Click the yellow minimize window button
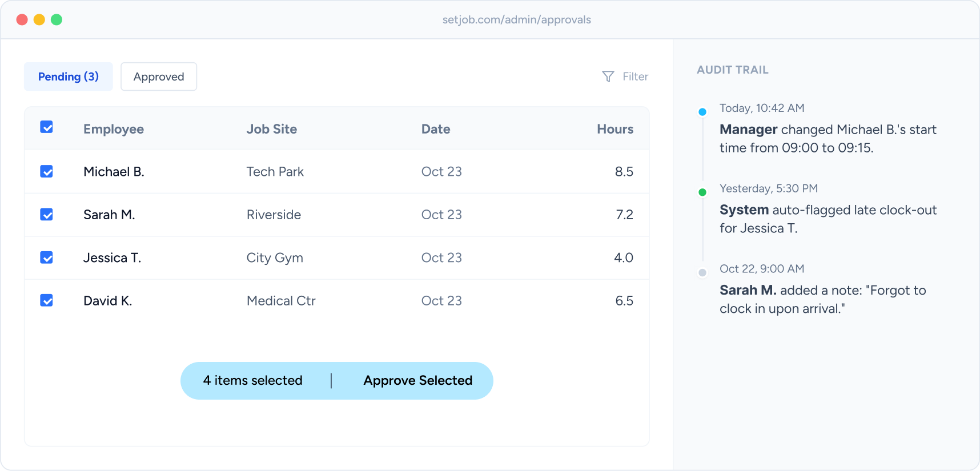The image size is (980, 471). 39,20
